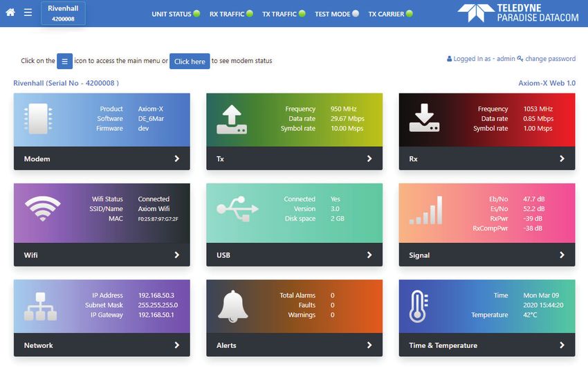The height and width of the screenshot is (375, 588).
Task: Click the Disk space 2 GB value
Action: (x=337, y=219)
